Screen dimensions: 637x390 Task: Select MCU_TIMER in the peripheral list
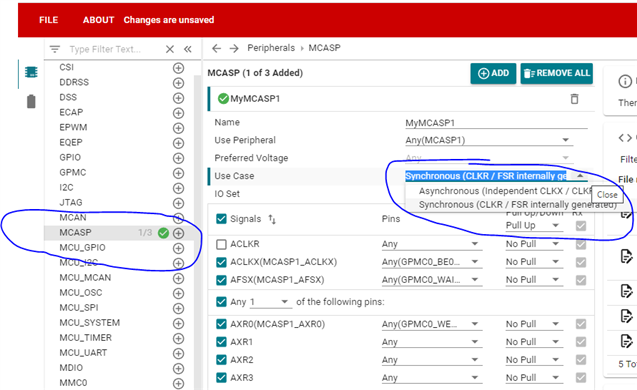pyautogui.click(x=85, y=338)
